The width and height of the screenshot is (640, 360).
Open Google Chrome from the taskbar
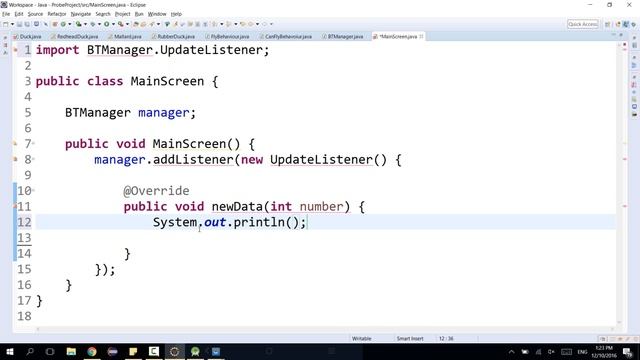point(92,351)
